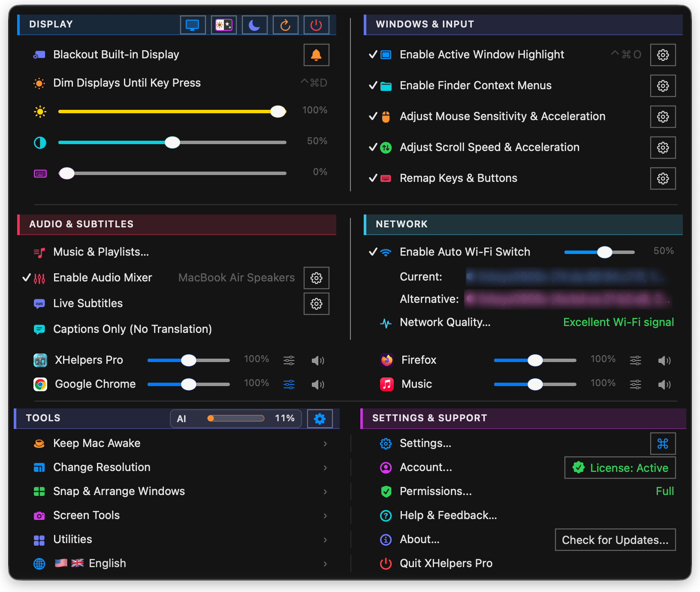Image resolution: width=700 pixels, height=592 pixels.
Task: Mute Firefox with its speaker icon
Action: tap(664, 360)
